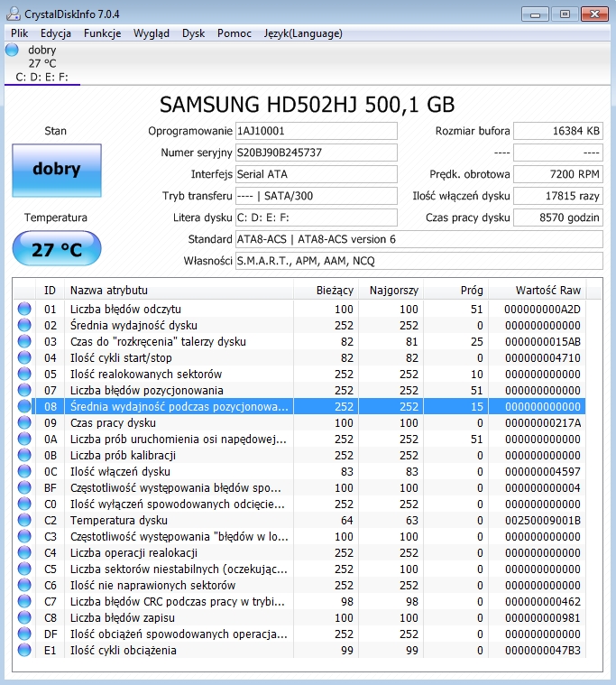Image resolution: width=616 pixels, height=685 pixels.
Task: Select the Liczba operacji realokacji row
Action: tap(299, 552)
